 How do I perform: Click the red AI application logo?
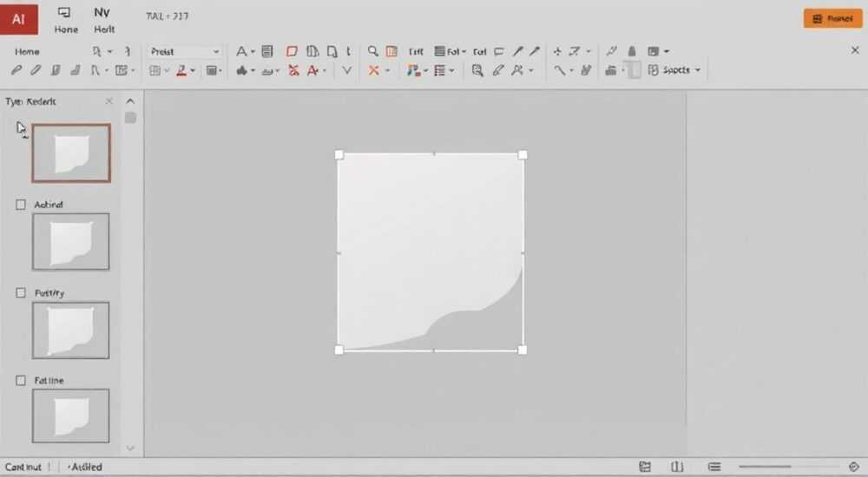tap(18, 19)
